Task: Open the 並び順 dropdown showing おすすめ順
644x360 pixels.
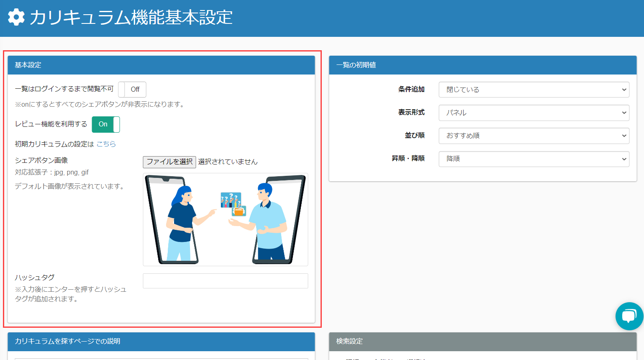Action: (x=534, y=136)
